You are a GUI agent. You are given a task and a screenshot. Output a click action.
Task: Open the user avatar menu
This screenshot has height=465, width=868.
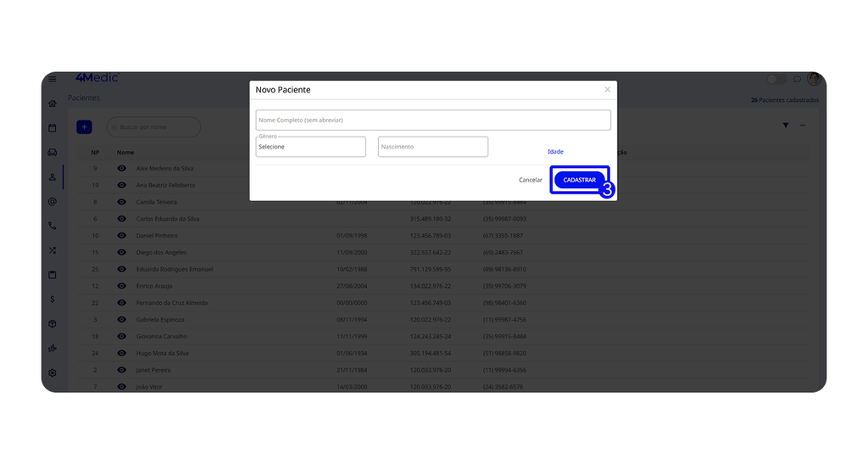click(814, 79)
